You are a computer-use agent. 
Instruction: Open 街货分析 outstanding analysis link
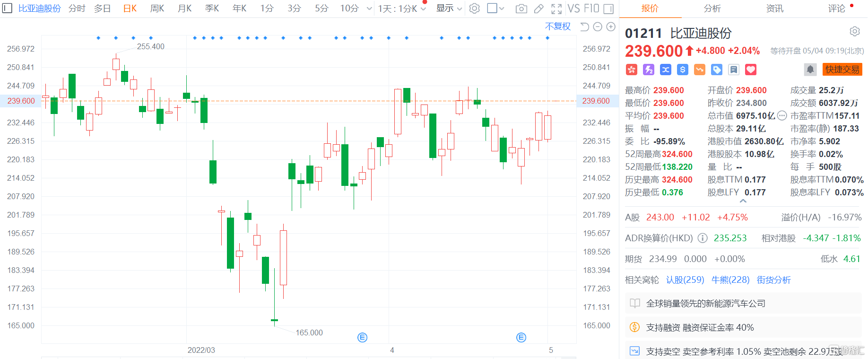773,280
